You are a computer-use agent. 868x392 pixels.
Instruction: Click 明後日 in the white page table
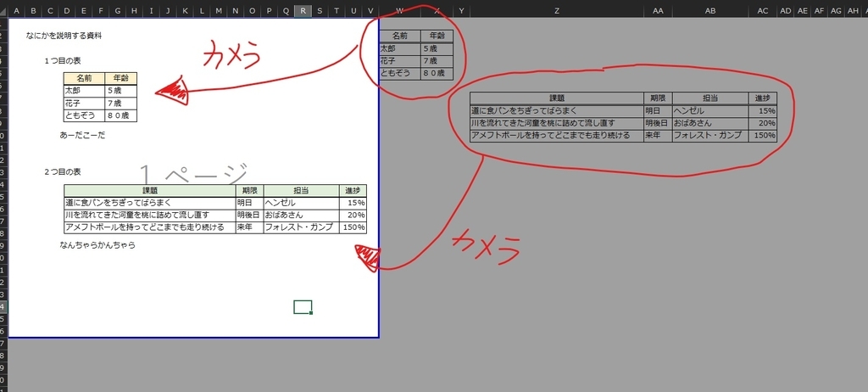pos(250,216)
